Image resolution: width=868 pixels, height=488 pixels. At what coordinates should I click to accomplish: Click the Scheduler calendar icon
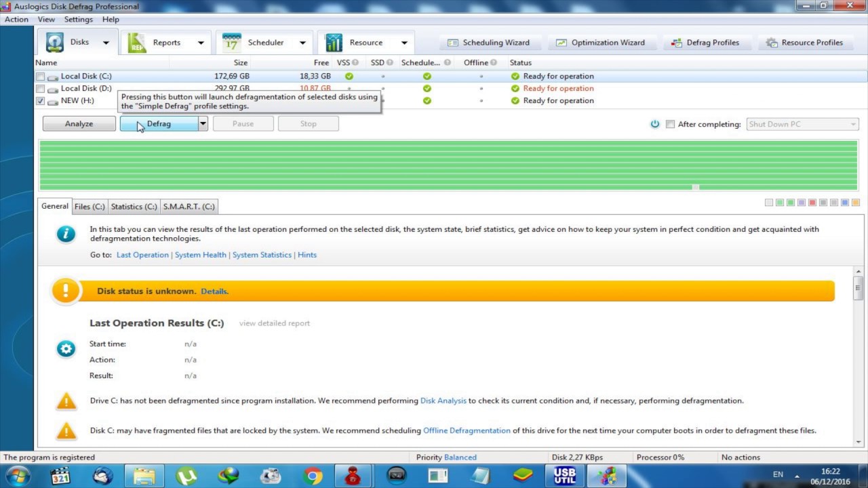click(x=232, y=42)
